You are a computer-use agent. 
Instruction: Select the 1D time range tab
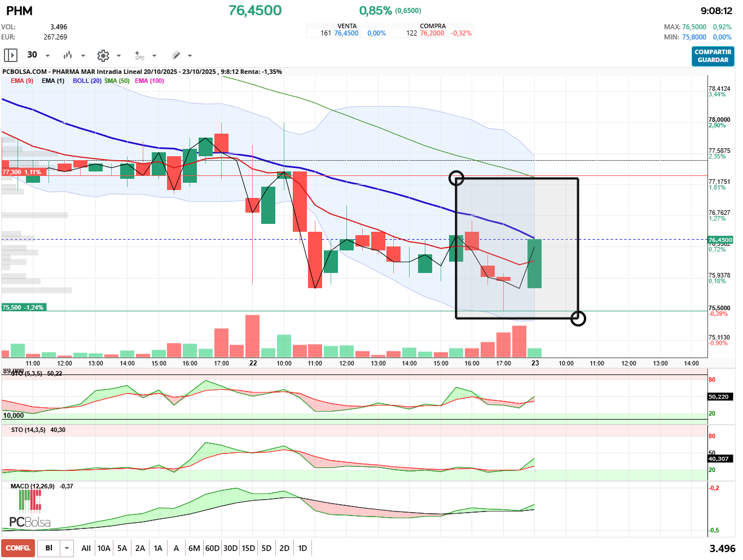[302, 548]
